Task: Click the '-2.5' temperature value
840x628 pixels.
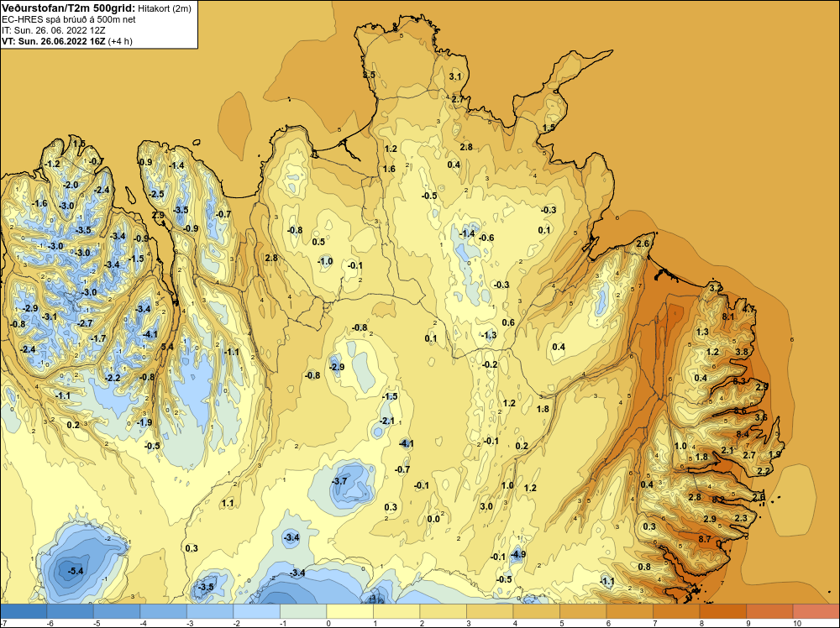Action: tap(156, 194)
